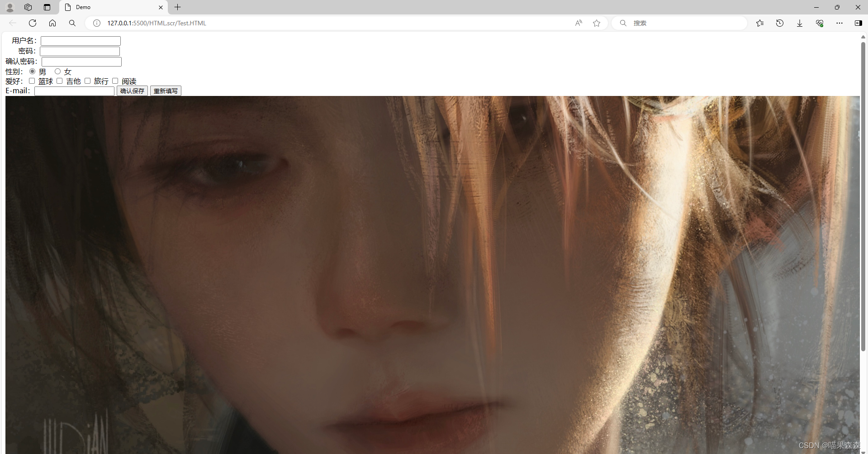Open browser history icon
The image size is (868, 454).
coord(780,23)
